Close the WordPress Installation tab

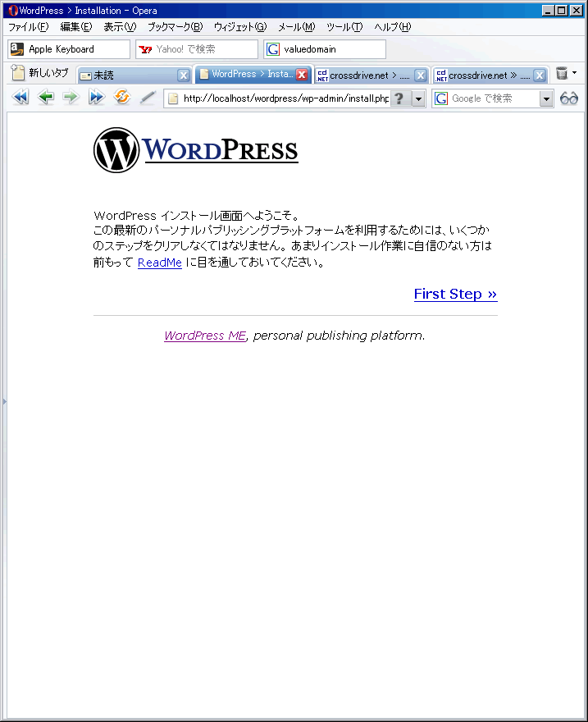point(302,74)
